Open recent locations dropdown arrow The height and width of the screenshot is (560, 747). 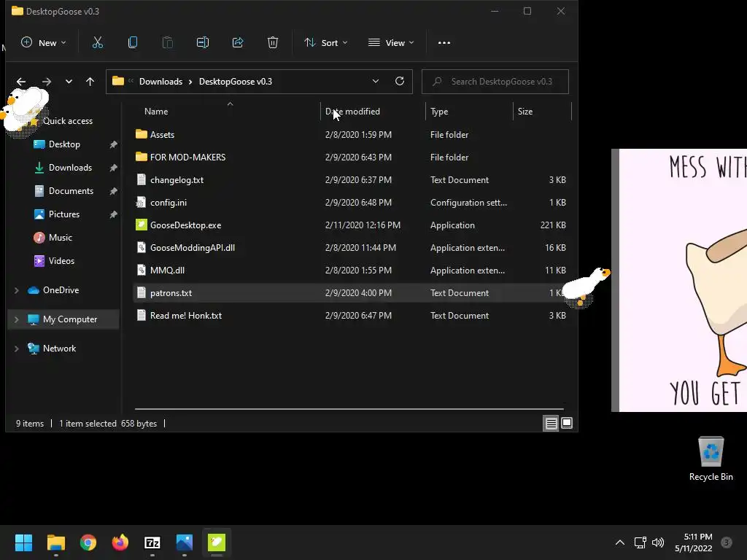[69, 82]
